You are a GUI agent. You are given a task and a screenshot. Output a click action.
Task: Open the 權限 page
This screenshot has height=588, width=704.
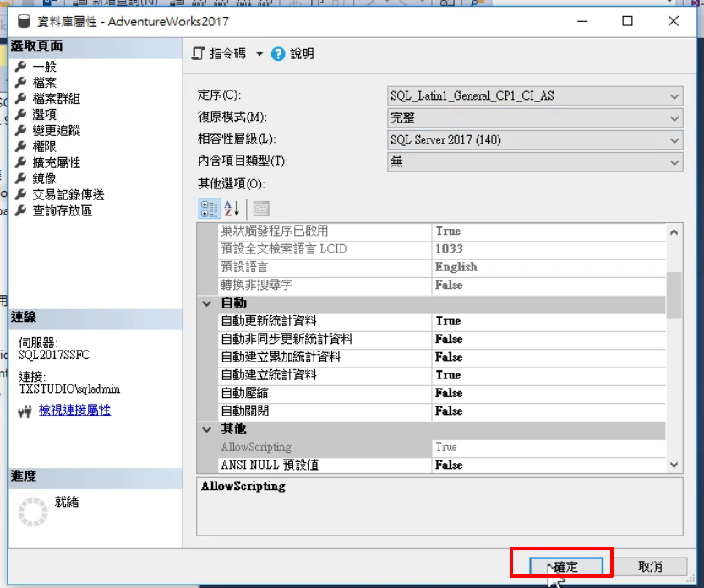45,146
